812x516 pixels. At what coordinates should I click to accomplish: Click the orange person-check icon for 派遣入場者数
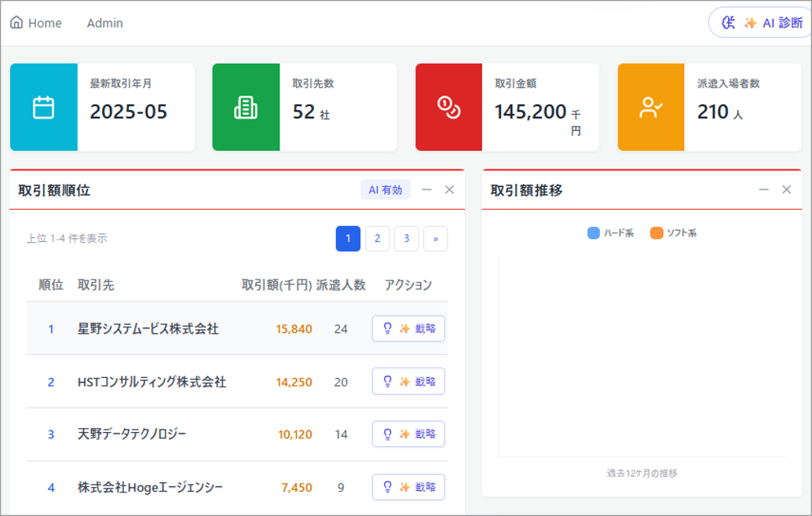[x=651, y=108]
